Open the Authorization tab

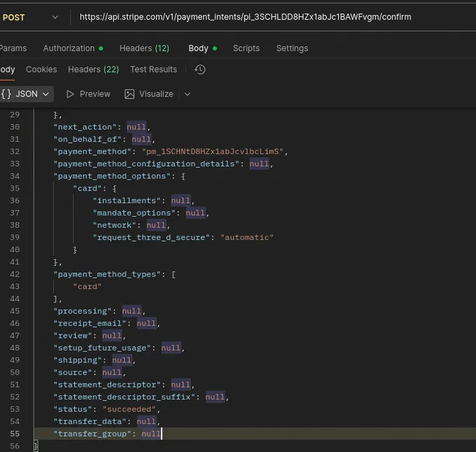tap(73, 48)
